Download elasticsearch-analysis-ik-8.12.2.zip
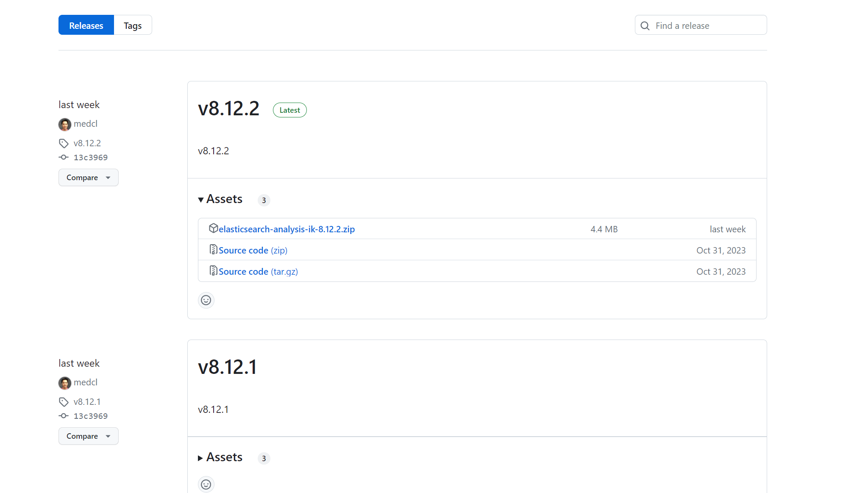This screenshot has width=868, height=493. pos(287,229)
